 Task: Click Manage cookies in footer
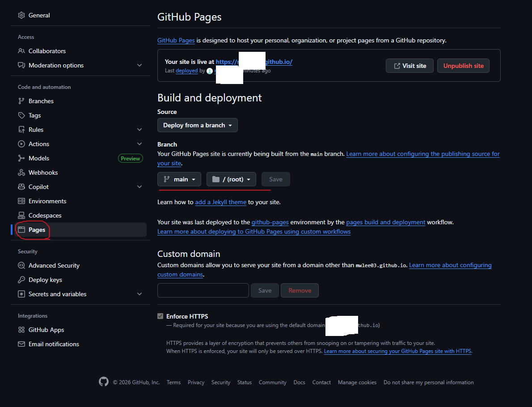click(x=357, y=382)
